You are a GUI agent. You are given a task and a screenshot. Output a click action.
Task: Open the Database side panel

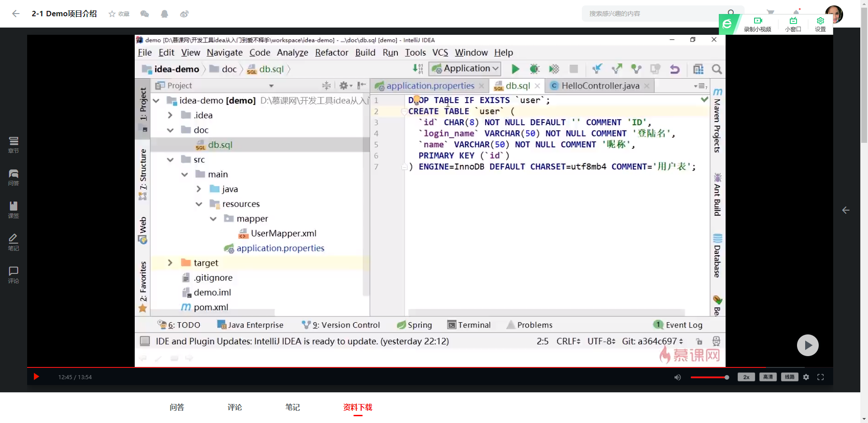[717, 255]
